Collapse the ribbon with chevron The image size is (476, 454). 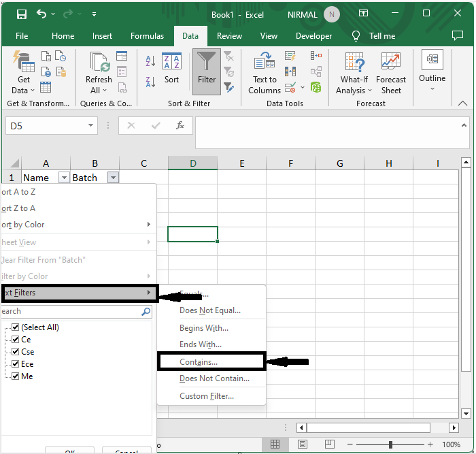click(462, 103)
